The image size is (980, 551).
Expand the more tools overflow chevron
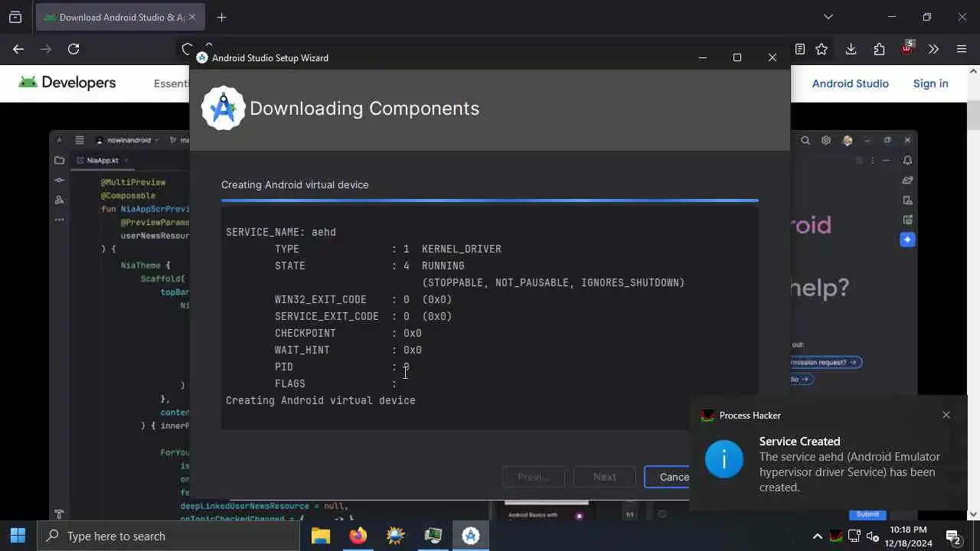(x=933, y=49)
